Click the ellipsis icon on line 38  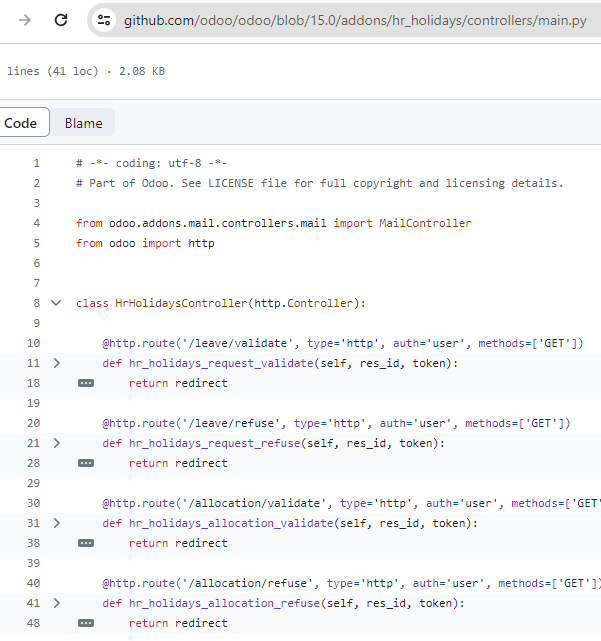(86, 543)
